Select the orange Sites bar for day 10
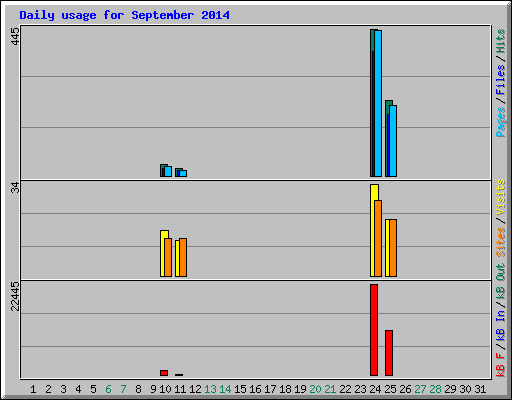 pyautogui.click(x=168, y=257)
